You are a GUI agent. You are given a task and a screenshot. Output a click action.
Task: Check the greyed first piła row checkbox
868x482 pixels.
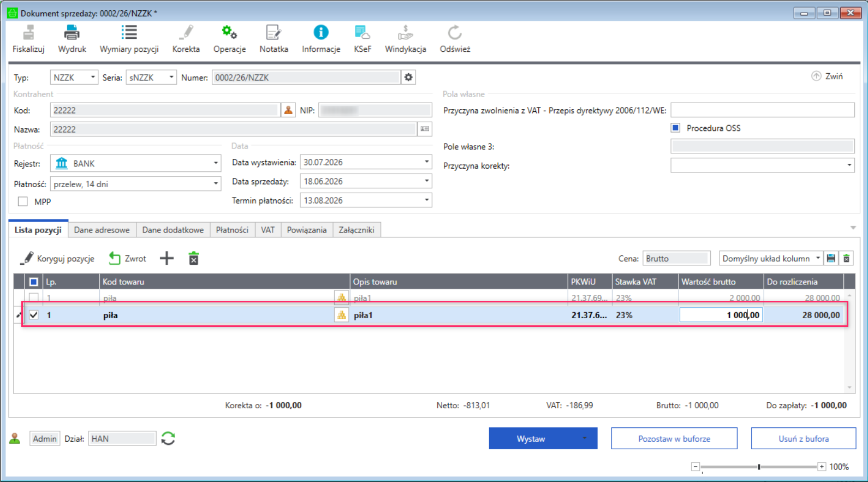34,297
